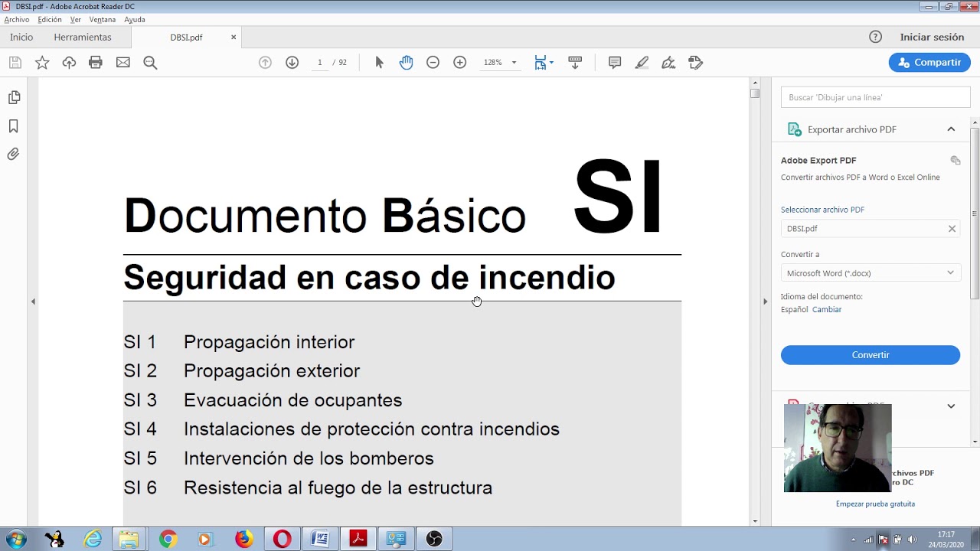980x551 pixels.
Task: Click the copy icon beside Adobe Export PDF
Action: (x=955, y=161)
